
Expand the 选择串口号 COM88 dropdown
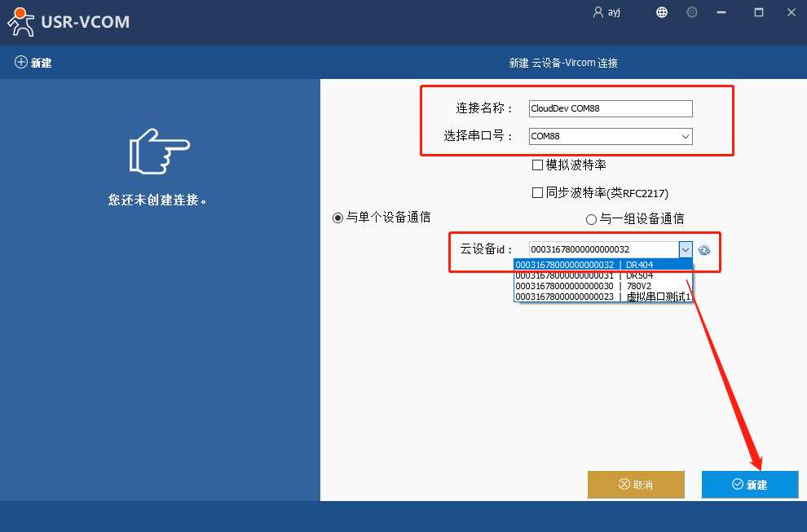pyautogui.click(x=685, y=136)
